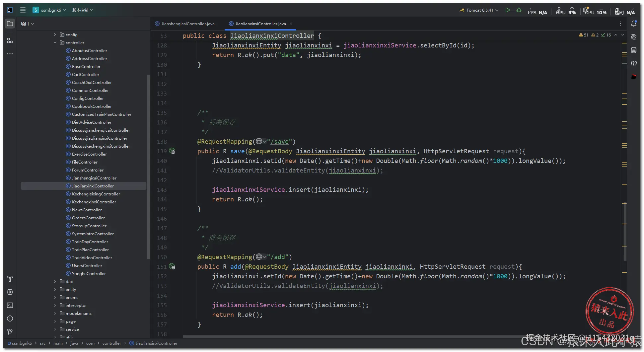Go to previous highlighted error arrow

(x=616, y=35)
